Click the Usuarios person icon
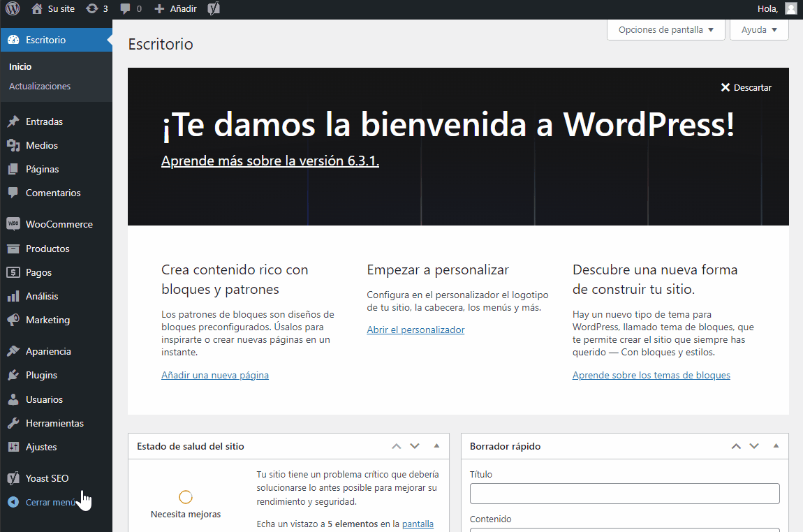Image resolution: width=803 pixels, height=532 pixels. [13, 399]
